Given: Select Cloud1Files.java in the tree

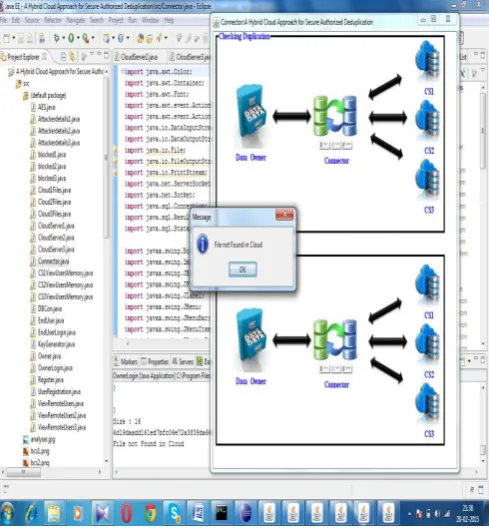Looking at the screenshot, I should pyautogui.click(x=51, y=190).
